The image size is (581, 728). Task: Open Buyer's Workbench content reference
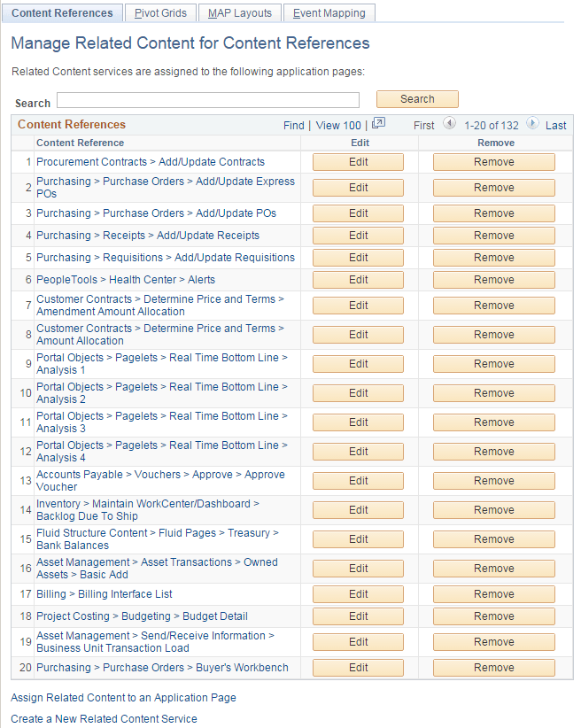click(x=162, y=668)
